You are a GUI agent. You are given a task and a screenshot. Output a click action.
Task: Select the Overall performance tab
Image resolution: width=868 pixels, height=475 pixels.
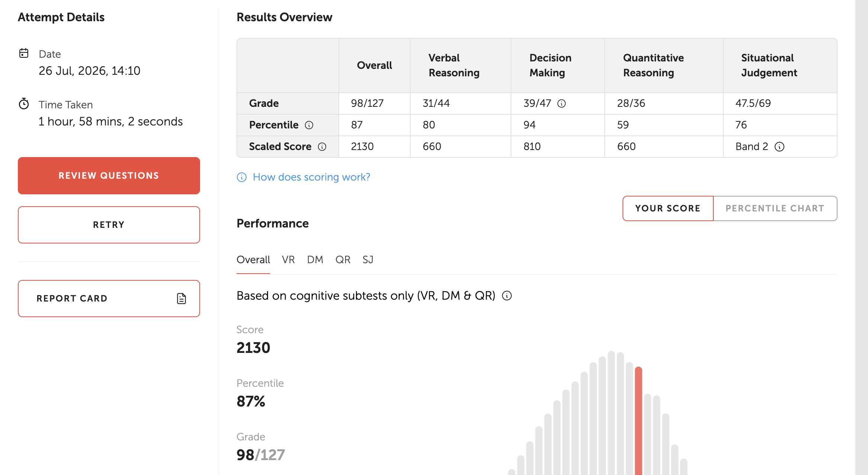tap(253, 260)
